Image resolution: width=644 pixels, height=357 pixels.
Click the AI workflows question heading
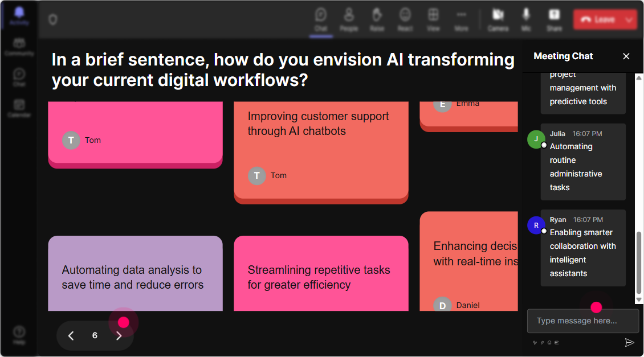click(x=283, y=70)
